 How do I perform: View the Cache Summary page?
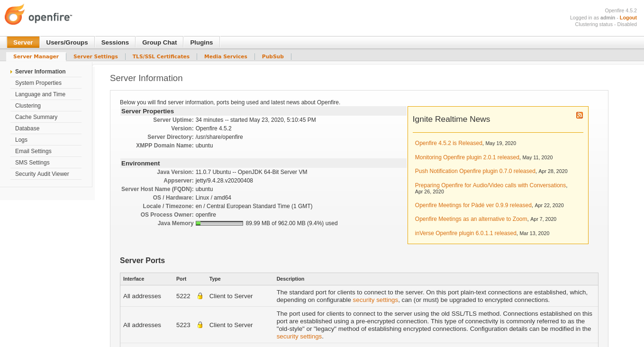[36, 117]
